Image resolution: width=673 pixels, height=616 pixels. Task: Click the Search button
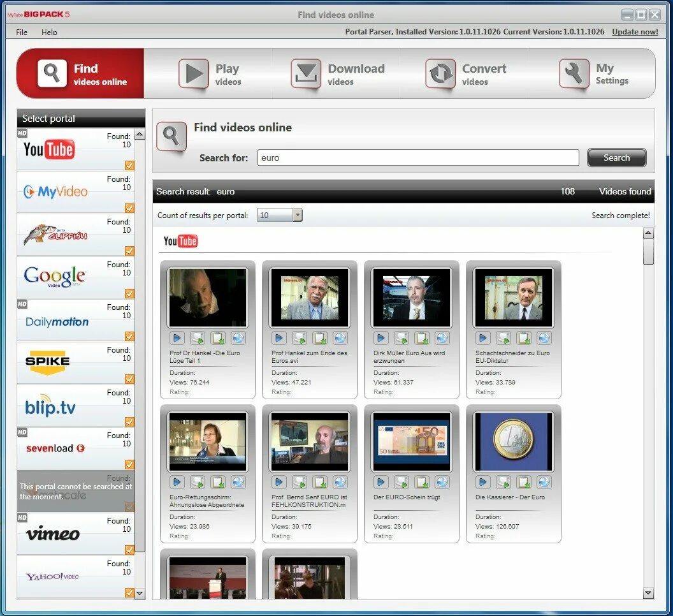[616, 158]
